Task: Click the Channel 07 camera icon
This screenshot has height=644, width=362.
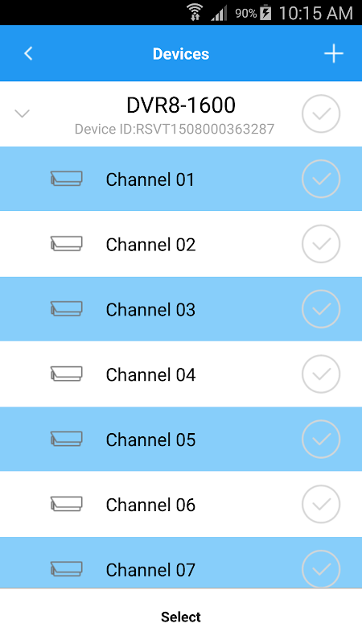Action: (67, 569)
